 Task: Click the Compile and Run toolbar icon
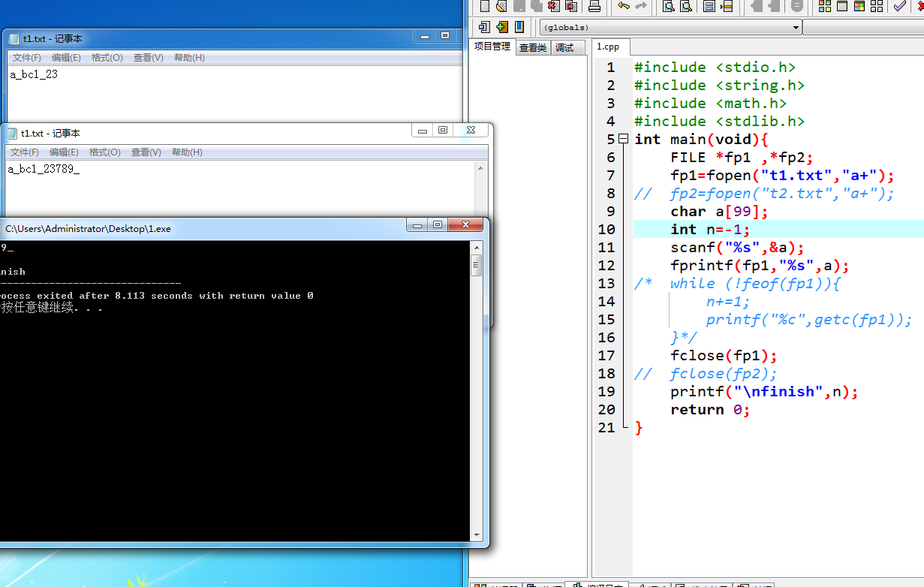[x=859, y=6]
